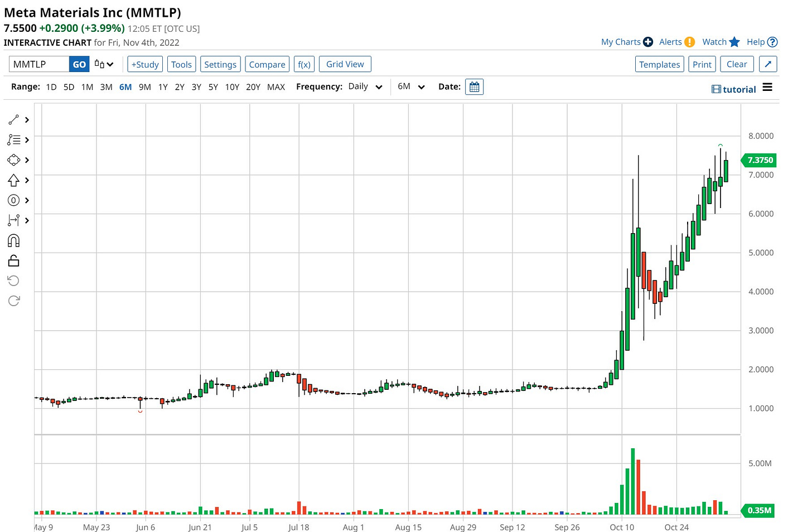Expand line tool options arrow

point(27,120)
